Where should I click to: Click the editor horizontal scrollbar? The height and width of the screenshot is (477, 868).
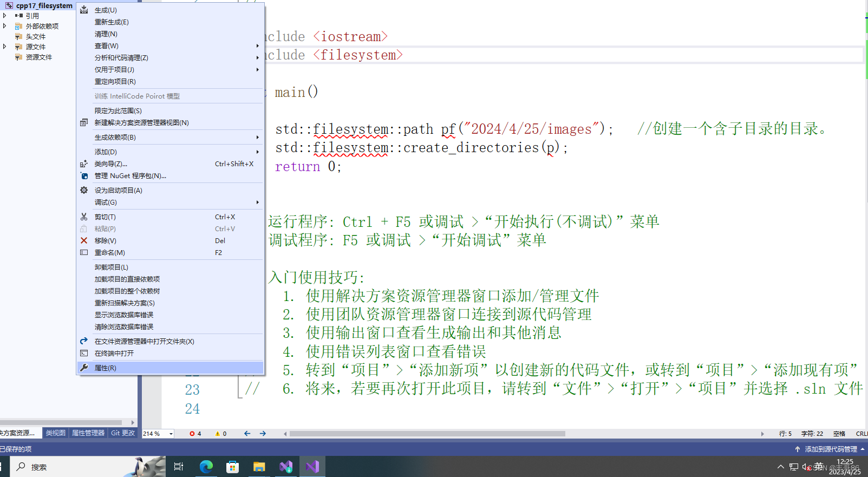pos(427,434)
